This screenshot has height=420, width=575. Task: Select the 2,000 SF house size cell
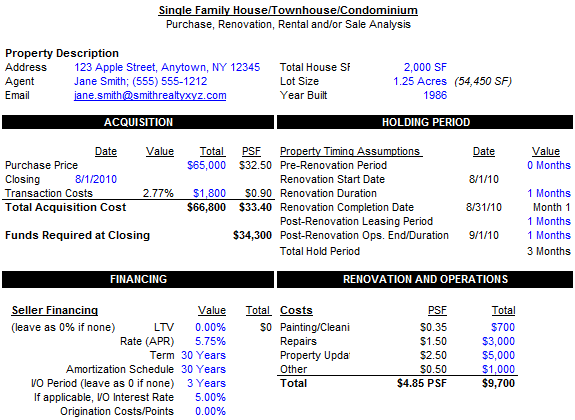[425, 67]
